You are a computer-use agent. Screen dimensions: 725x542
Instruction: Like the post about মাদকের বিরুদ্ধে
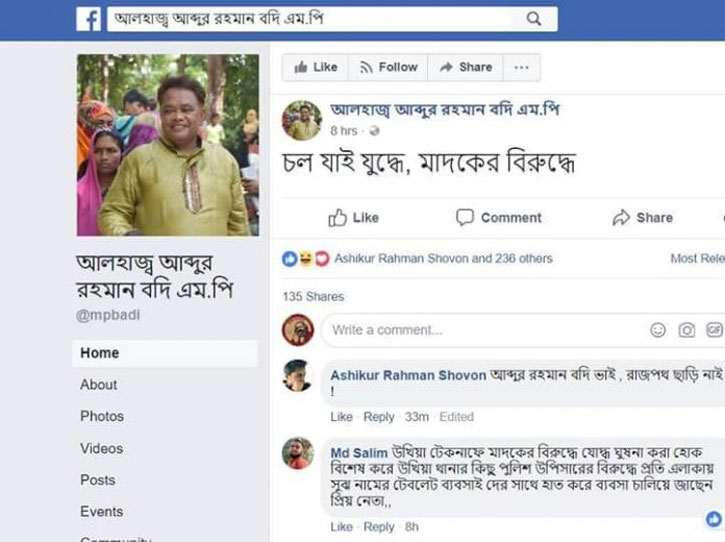click(x=353, y=218)
